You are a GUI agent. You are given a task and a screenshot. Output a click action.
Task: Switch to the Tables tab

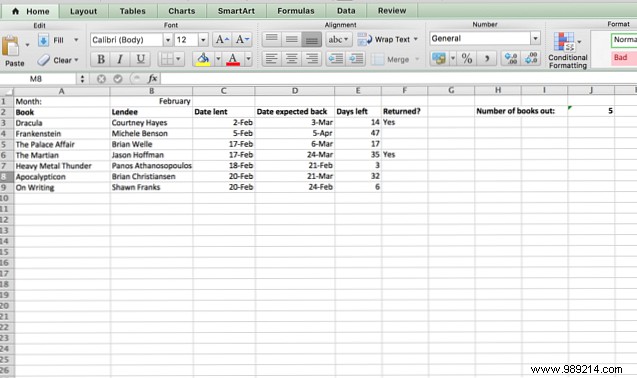click(133, 11)
